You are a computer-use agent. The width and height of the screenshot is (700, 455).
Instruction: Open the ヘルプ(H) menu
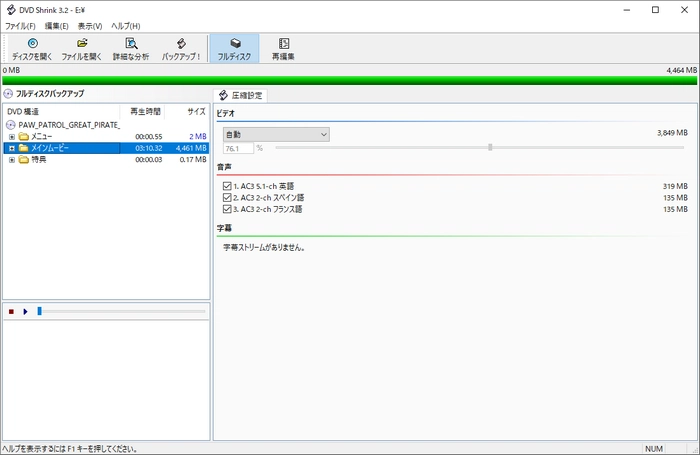coord(126,25)
